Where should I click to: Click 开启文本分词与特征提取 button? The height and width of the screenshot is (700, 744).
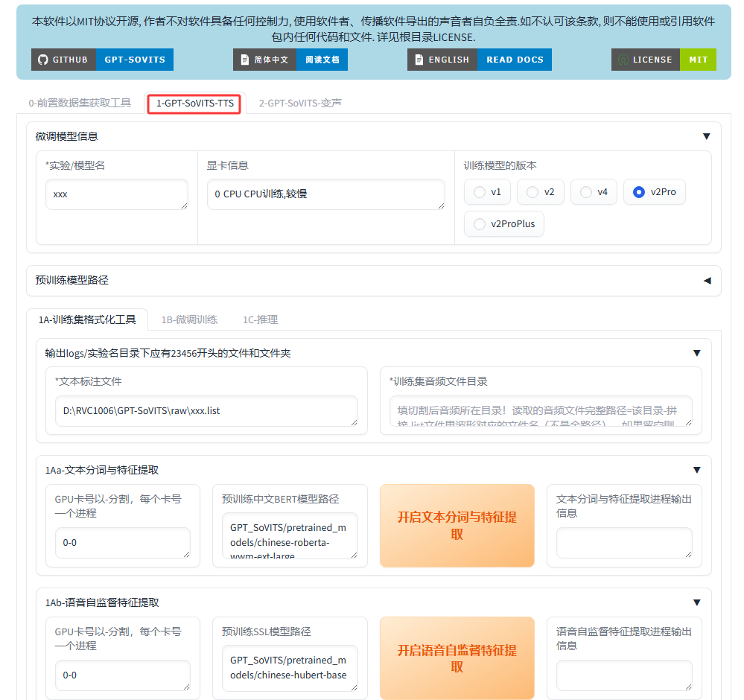457,526
